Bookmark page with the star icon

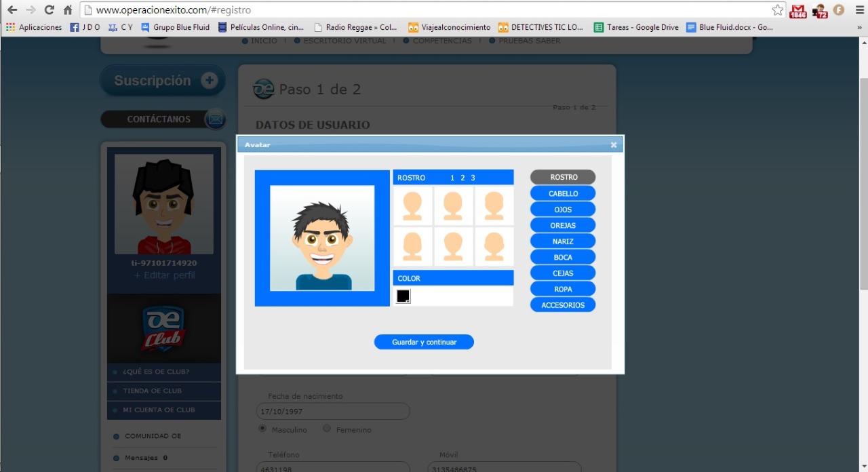point(777,10)
